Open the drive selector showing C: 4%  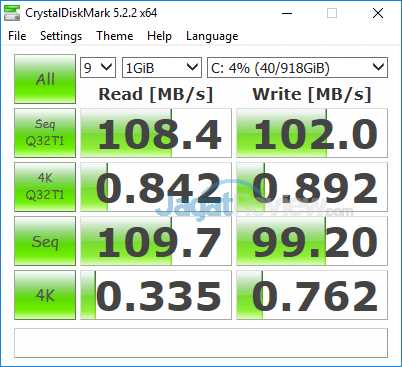click(297, 68)
